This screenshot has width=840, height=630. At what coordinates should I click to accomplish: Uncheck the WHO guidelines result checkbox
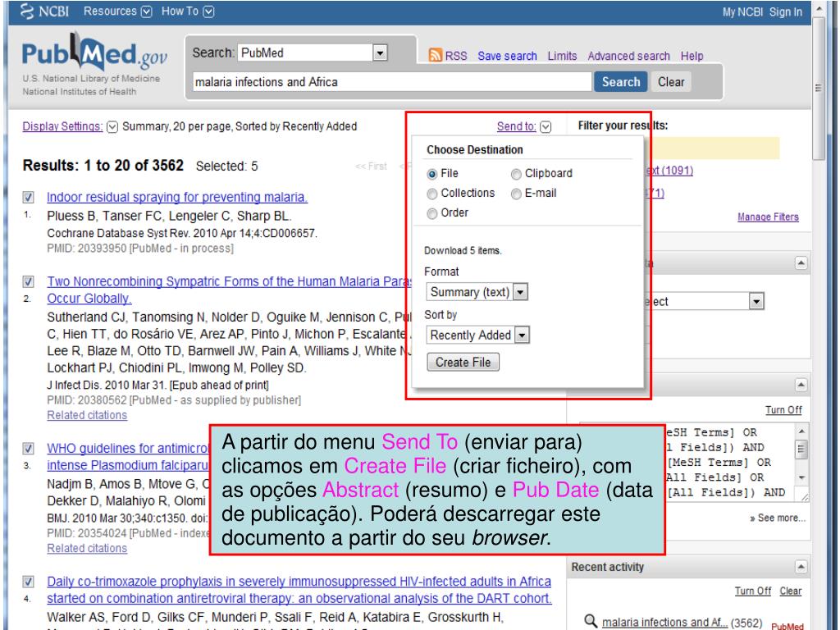(29, 449)
